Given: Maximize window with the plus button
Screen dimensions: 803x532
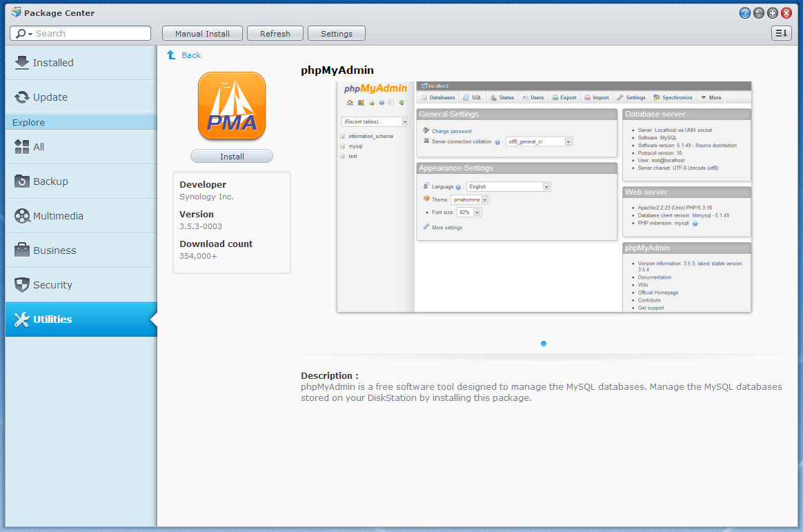Looking at the screenshot, I should tap(772, 13).
